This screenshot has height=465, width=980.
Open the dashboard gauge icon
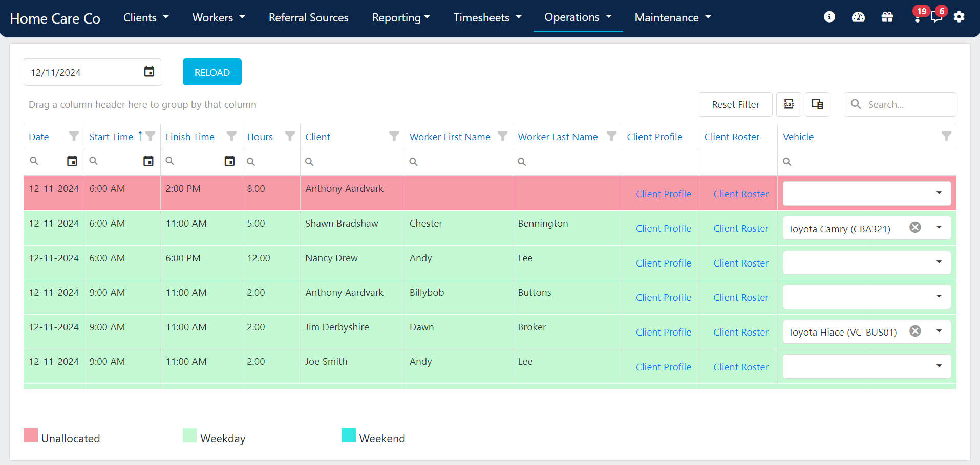coord(858,17)
